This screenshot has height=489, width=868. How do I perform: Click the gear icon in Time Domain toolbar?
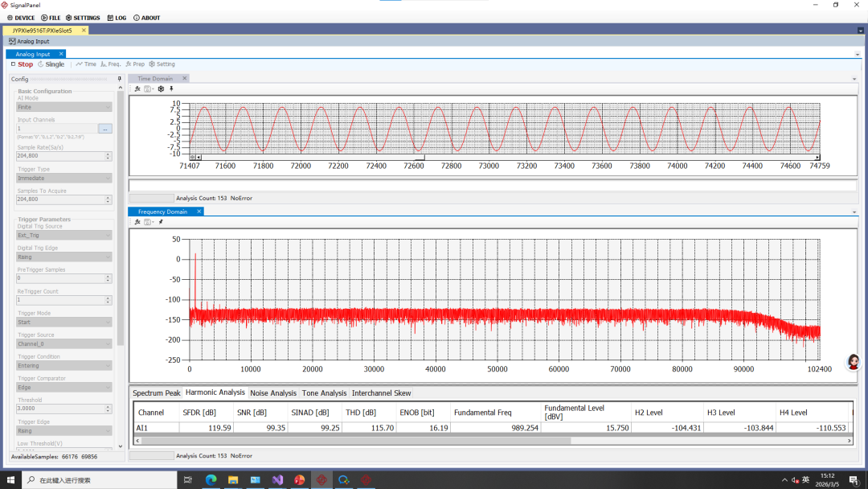tap(161, 88)
